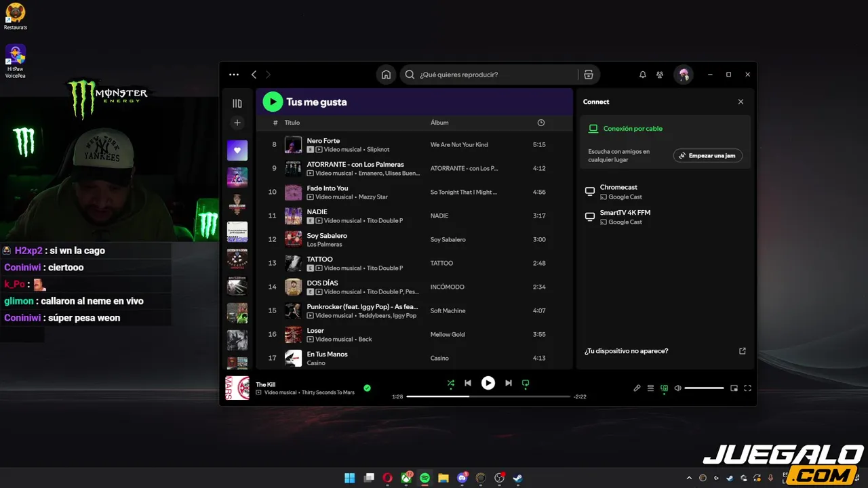Open the user profile avatar menu
The width and height of the screenshot is (868, 488).
(x=684, y=75)
